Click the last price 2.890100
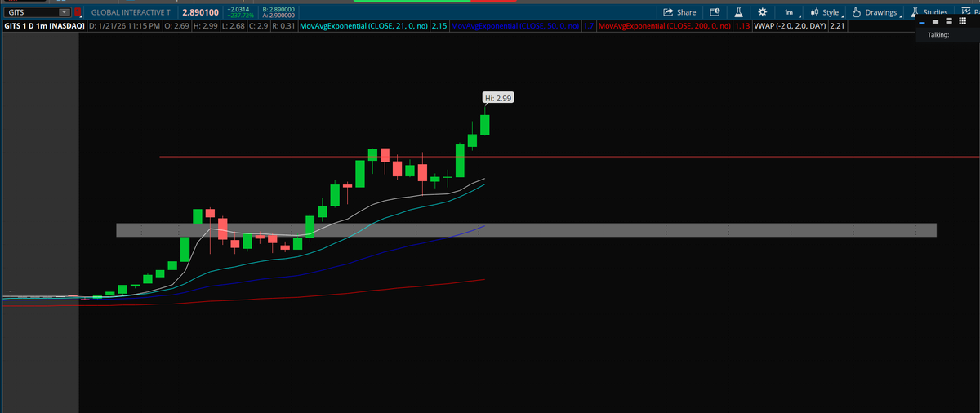This screenshot has height=413, width=980. [200, 13]
